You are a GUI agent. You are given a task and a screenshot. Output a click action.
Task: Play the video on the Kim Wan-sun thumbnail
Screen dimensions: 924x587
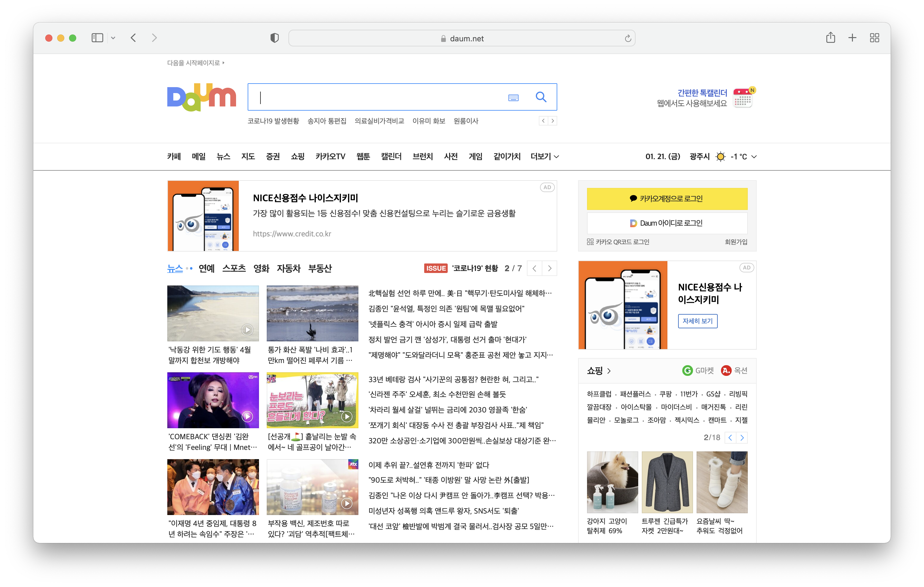click(247, 416)
